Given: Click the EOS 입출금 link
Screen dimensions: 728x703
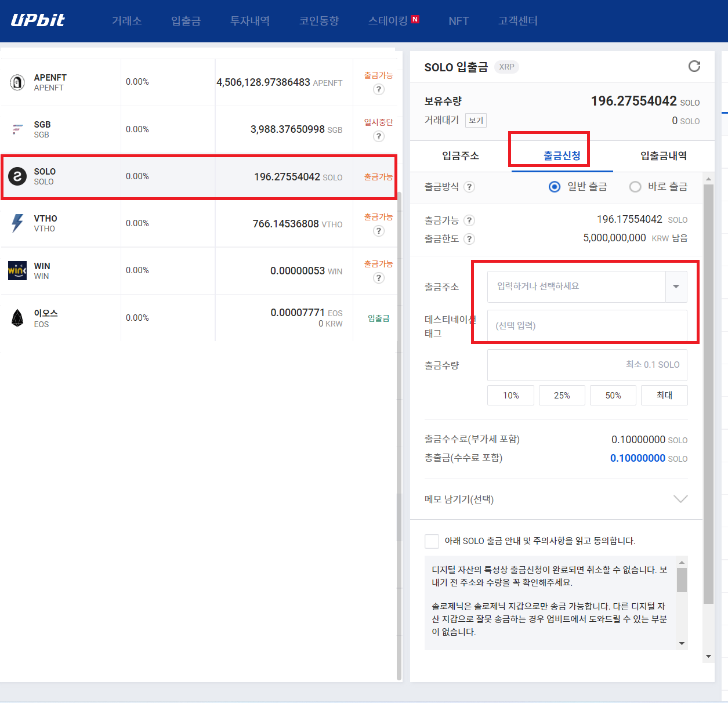Looking at the screenshot, I should [378, 318].
